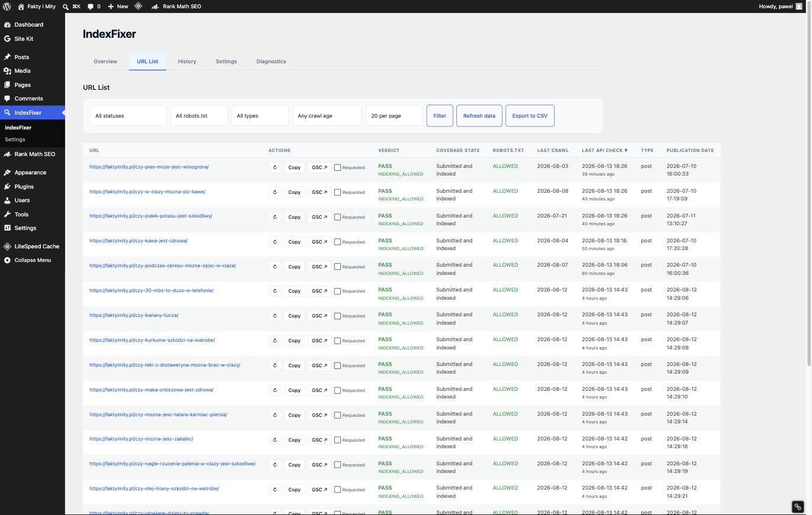Open the Fakty i Mity site menu
This screenshot has height=515, width=812.
[x=37, y=7]
